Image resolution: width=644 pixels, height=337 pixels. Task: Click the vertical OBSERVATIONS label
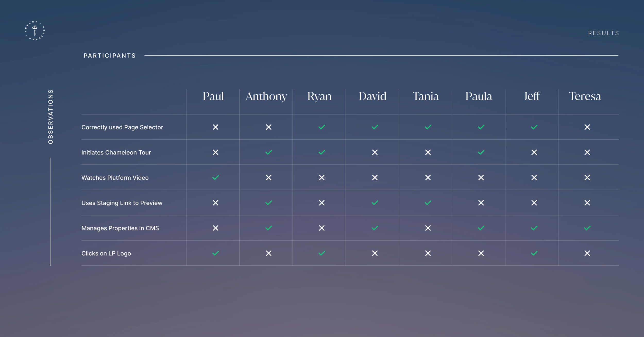click(x=50, y=117)
